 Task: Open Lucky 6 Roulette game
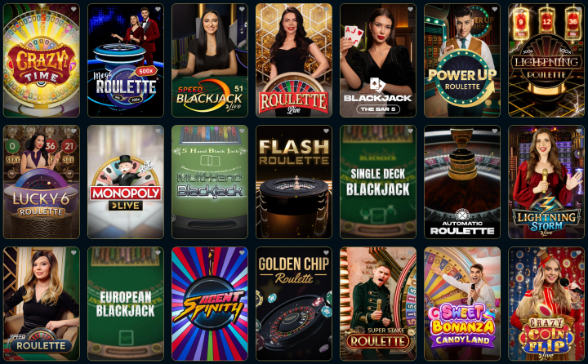pos(42,182)
